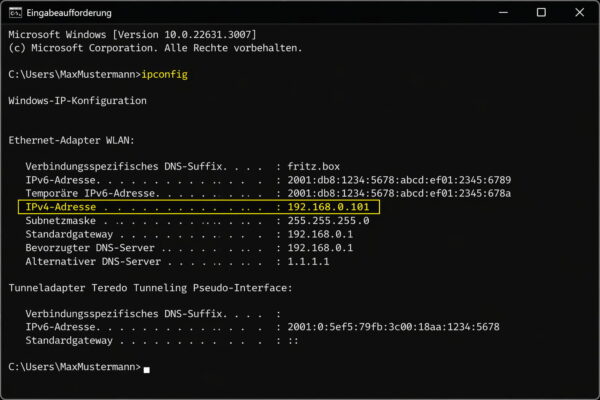The image size is (600, 400).
Task: Click the preferred DNS server value 192.168.0.1
Action: [x=320, y=248]
